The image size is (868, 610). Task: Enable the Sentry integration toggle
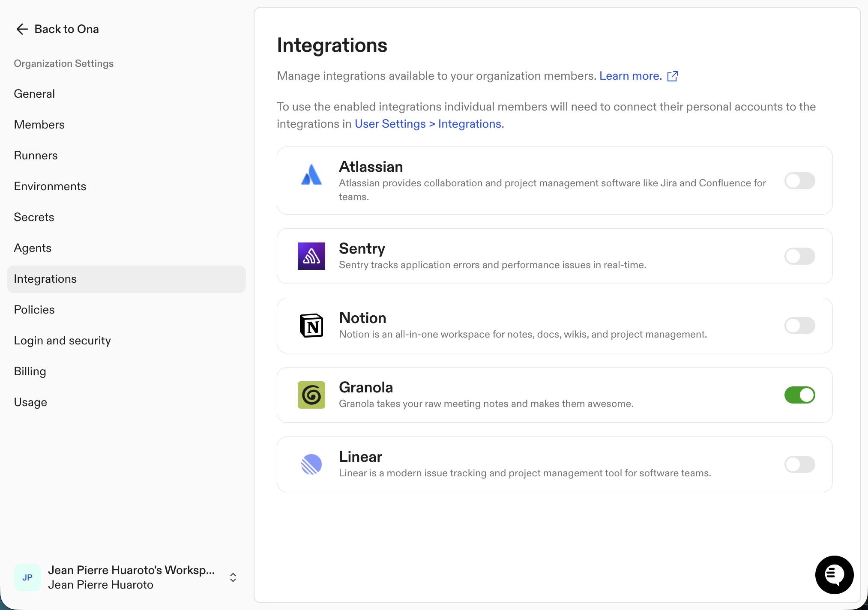(x=799, y=256)
